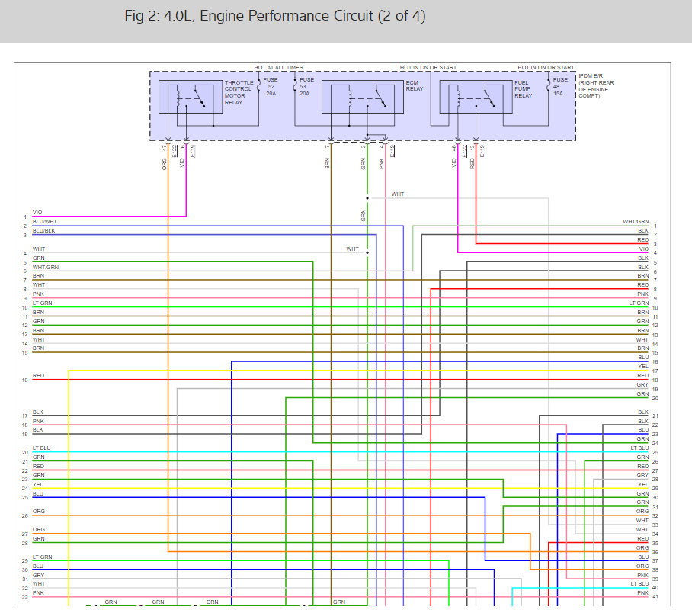This screenshot has height=616, width=692.
Task: Click the ORG label at right pin 36
Action: point(642,547)
